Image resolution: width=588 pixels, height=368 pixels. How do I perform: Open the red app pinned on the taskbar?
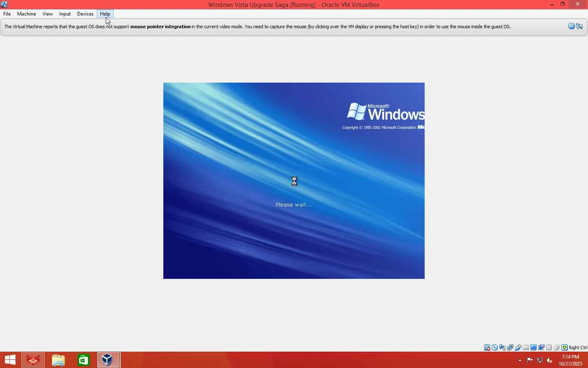coord(33,360)
